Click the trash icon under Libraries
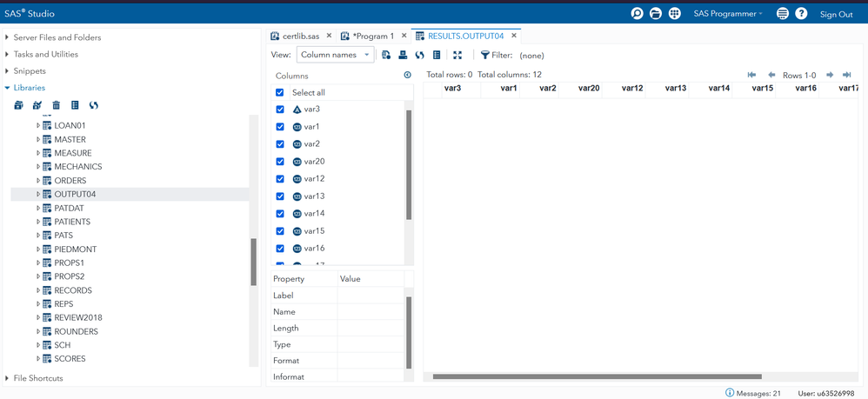The image size is (868, 399). click(x=56, y=105)
